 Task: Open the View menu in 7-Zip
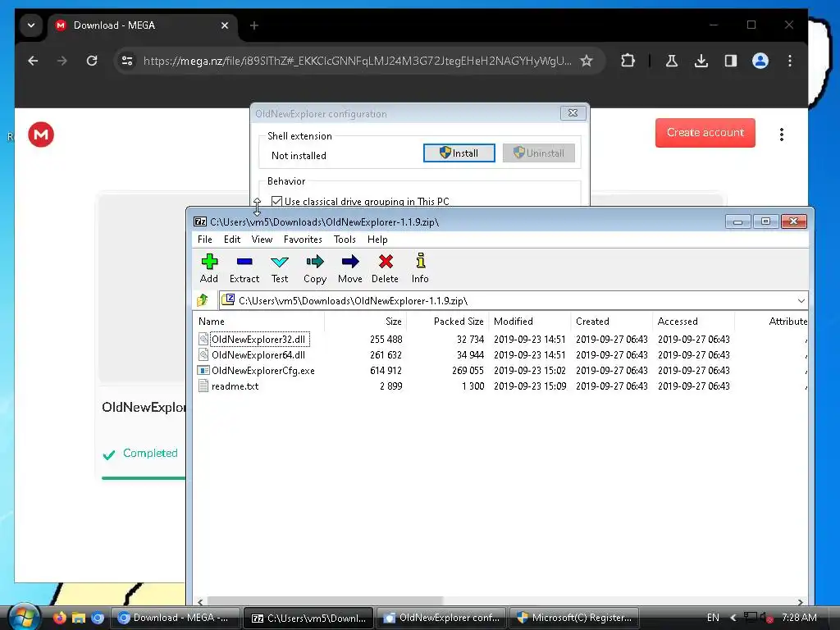262,240
